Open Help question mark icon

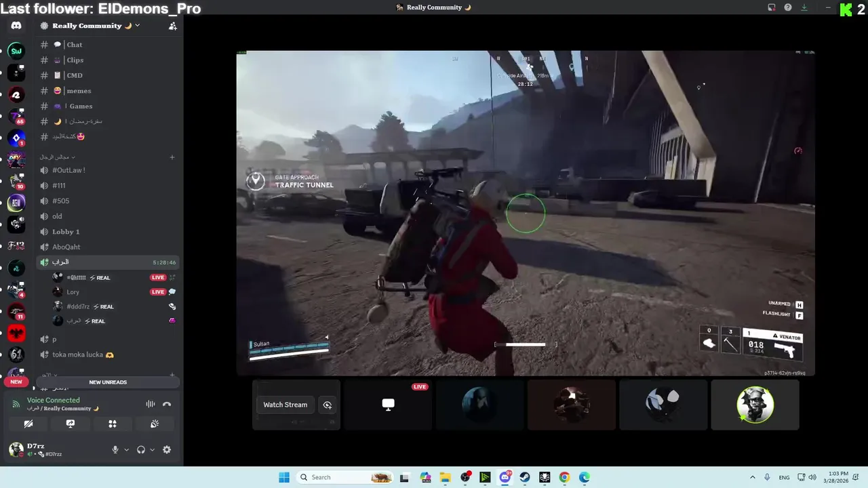coord(788,7)
